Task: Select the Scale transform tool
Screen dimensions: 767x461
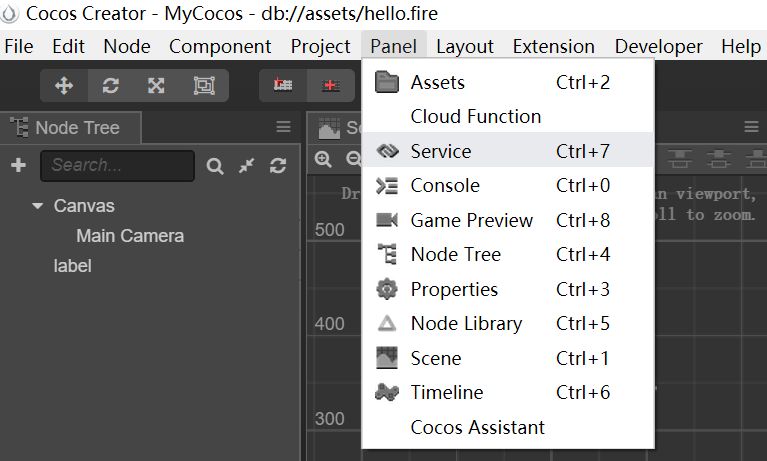Action: [x=157, y=86]
